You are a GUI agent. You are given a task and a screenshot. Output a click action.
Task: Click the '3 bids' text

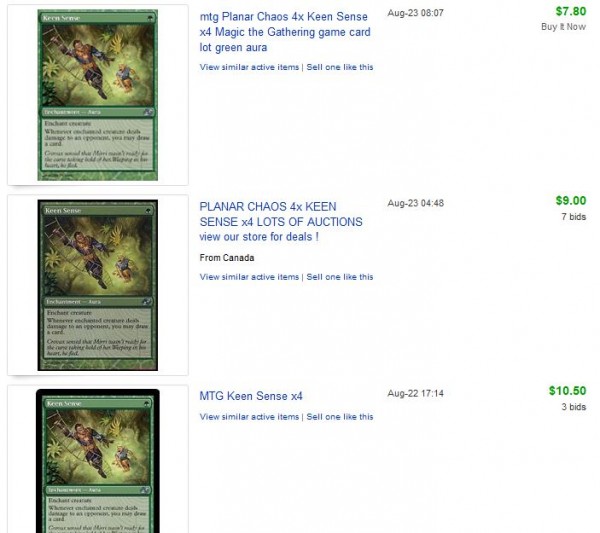(x=574, y=407)
